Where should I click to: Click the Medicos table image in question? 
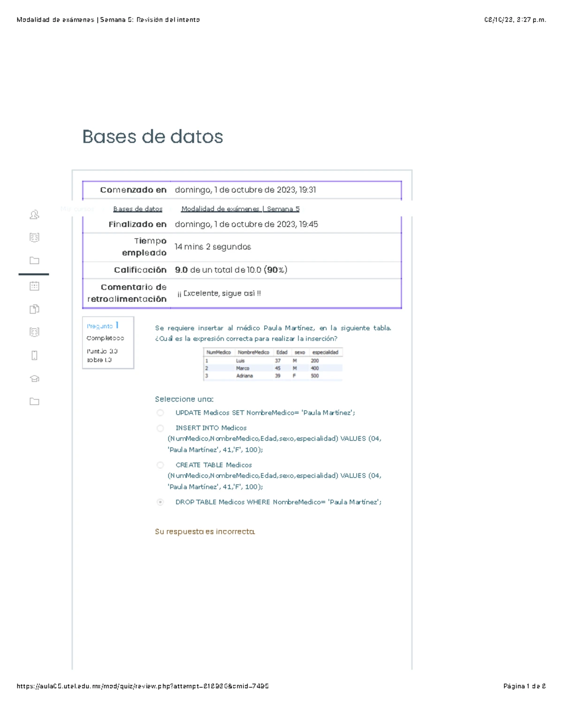coord(273,364)
